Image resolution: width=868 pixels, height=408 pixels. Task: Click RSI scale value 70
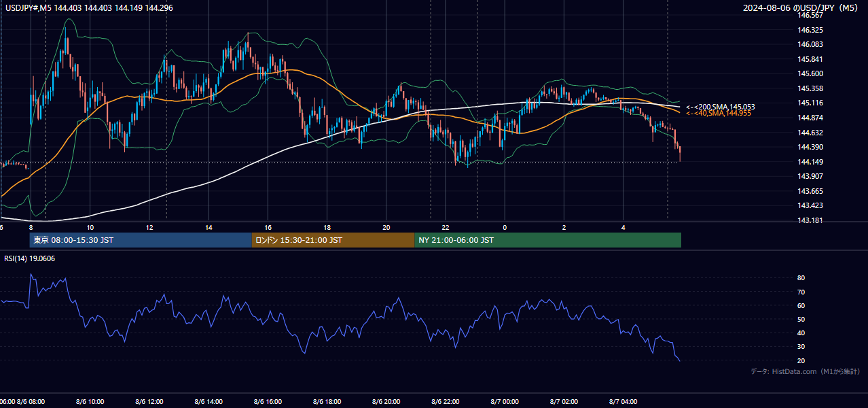coord(801,292)
